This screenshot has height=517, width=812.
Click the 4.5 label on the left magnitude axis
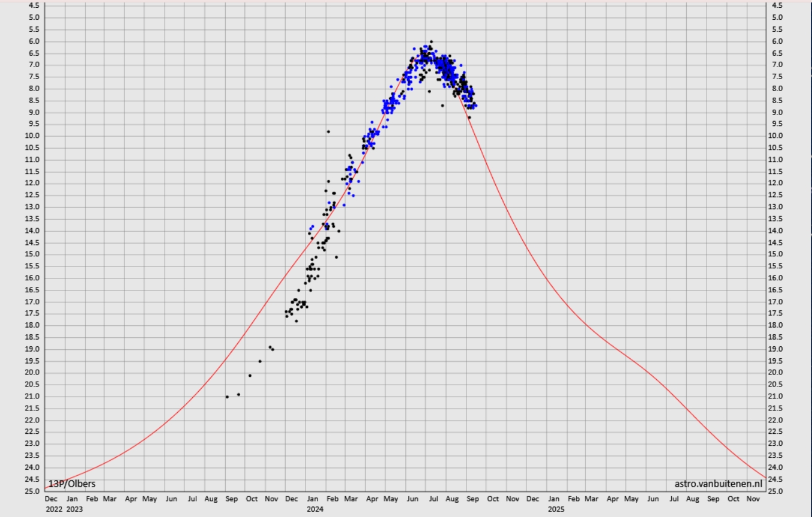pos(34,5)
